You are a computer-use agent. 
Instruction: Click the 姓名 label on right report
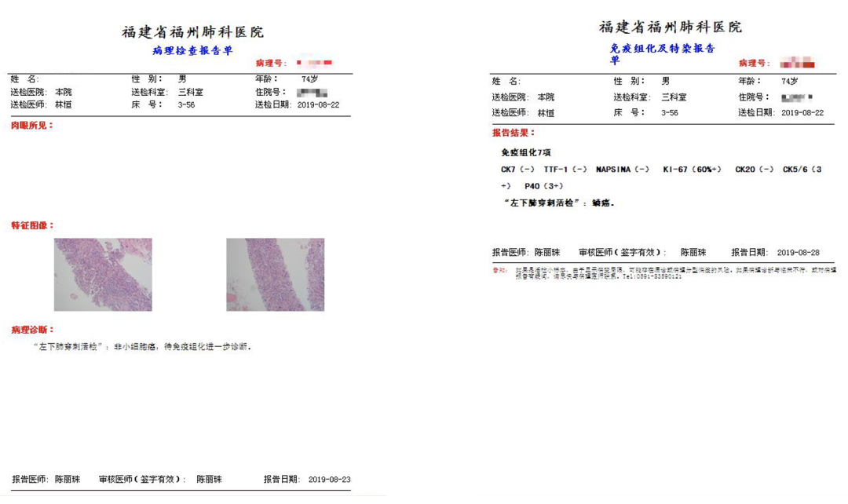pos(506,81)
